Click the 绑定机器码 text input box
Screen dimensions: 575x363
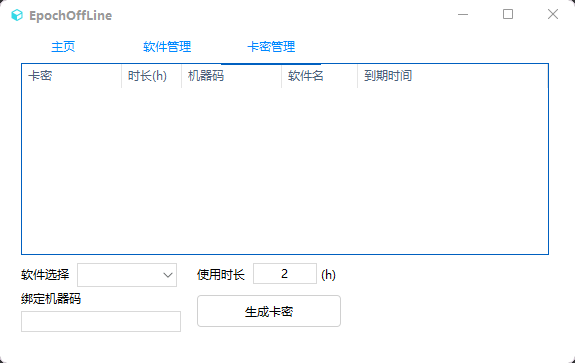point(101,322)
